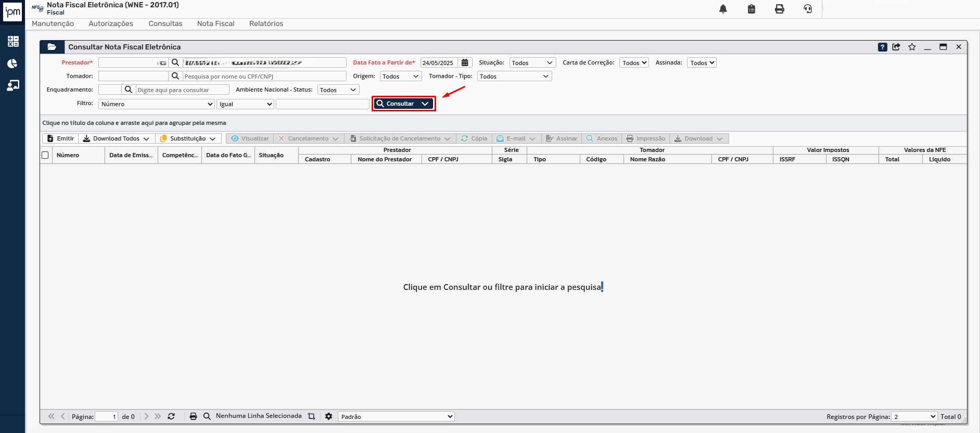Open the Assinada dropdown
This screenshot has height=433, width=980.
[702, 62]
